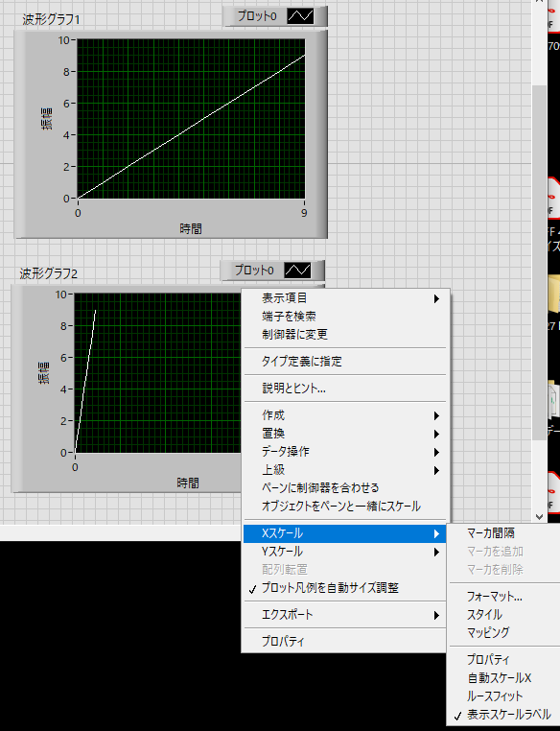560x731 pixels.
Task: Expand the 置換 submenu
Action: click(x=345, y=433)
